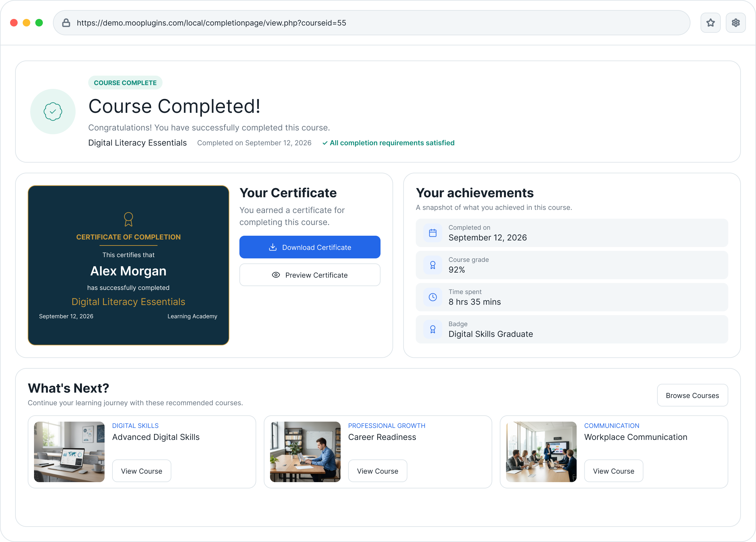This screenshot has height=542, width=756.
Task: Click the address bar URL field
Action: (371, 23)
